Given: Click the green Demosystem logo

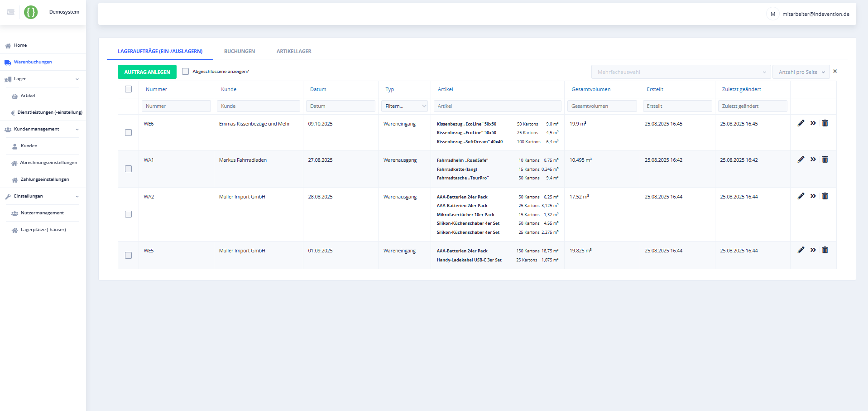Looking at the screenshot, I should pyautogui.click(x=31, y=12).
